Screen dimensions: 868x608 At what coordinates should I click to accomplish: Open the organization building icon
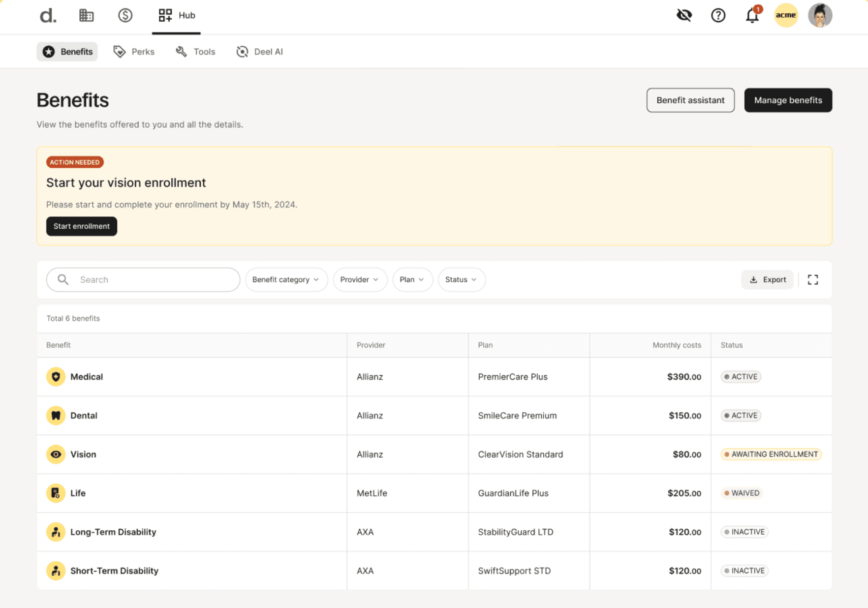point(87,15)
